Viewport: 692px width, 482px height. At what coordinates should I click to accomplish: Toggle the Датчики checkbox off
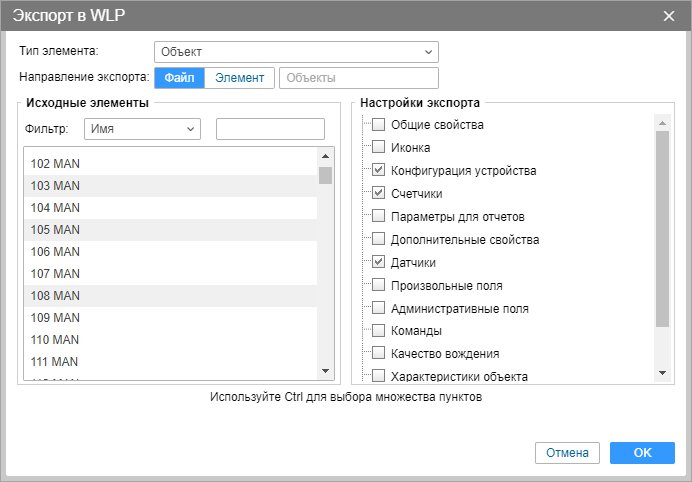pyautogui.click(x=378, y=262)
